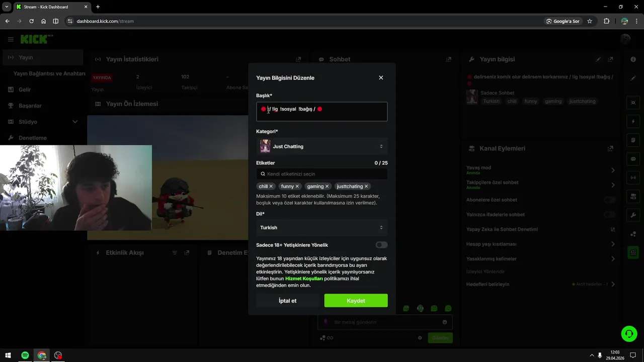The height and width of the screenshot is (362, 644).
Task: Select the Stream - Kick Dashboard tab
Action: [x=51, y=7]
